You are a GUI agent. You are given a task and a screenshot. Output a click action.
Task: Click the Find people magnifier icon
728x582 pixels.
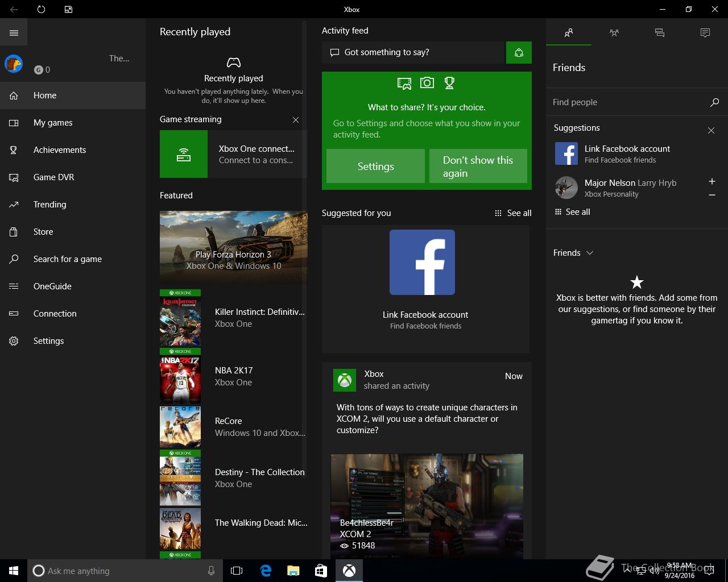pyautogui.click(x=715, y=102)
